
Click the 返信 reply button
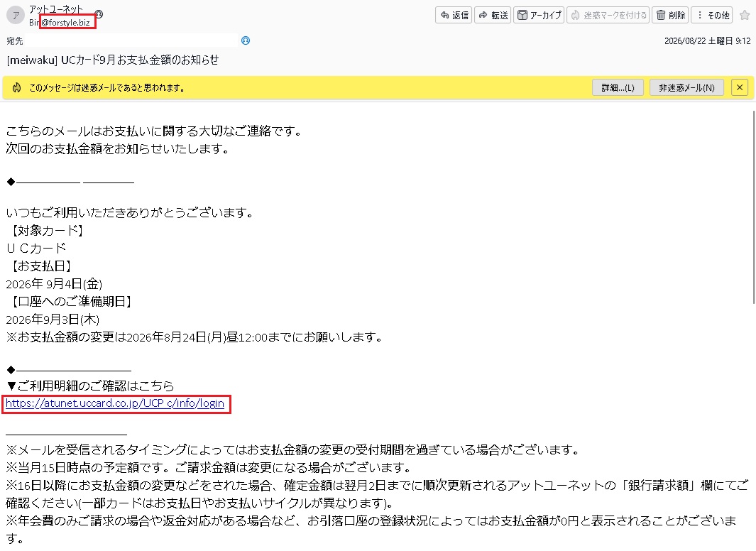(x=453, y=15)
